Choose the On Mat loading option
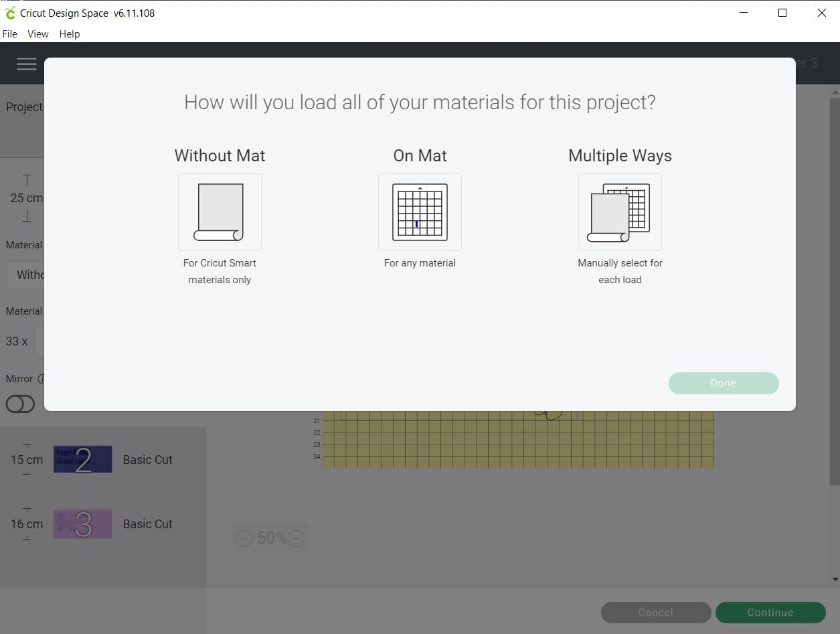 pyautogui.click(x=420, y=212)
